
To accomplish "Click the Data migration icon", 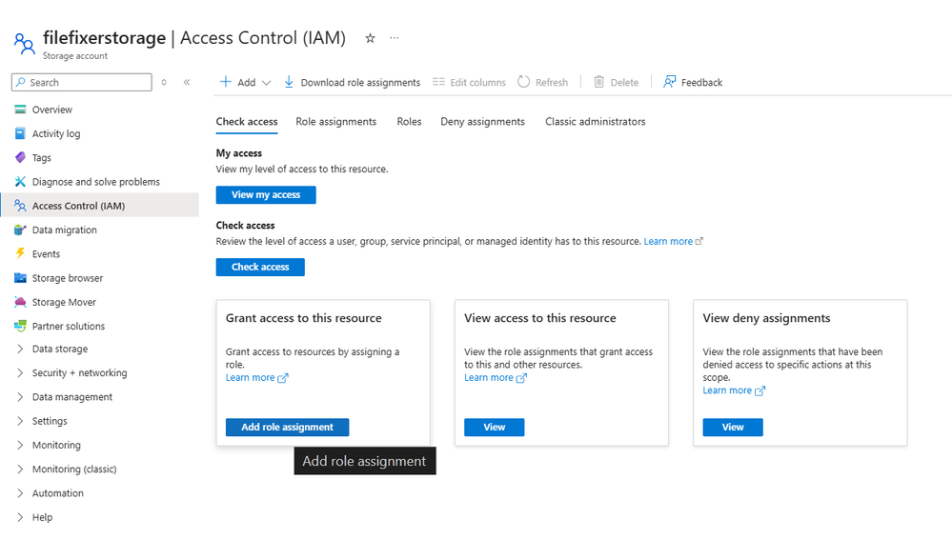I will pos(20,230).
